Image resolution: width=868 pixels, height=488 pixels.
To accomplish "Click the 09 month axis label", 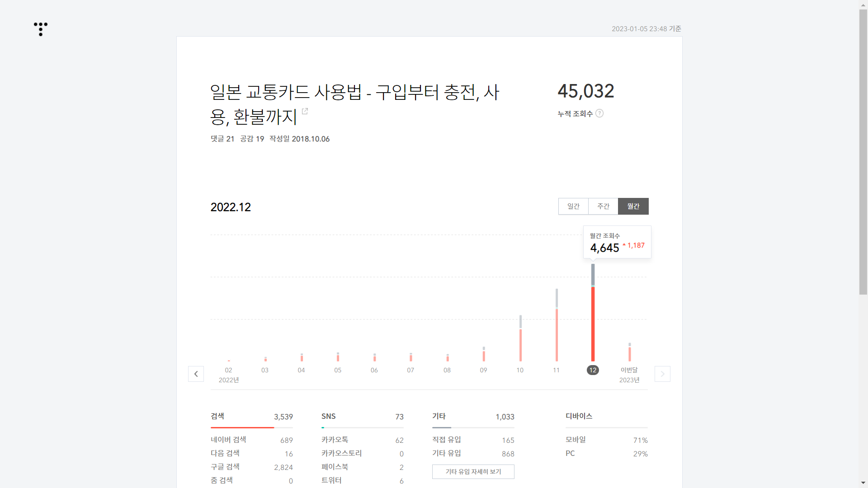I will [483, 370].
